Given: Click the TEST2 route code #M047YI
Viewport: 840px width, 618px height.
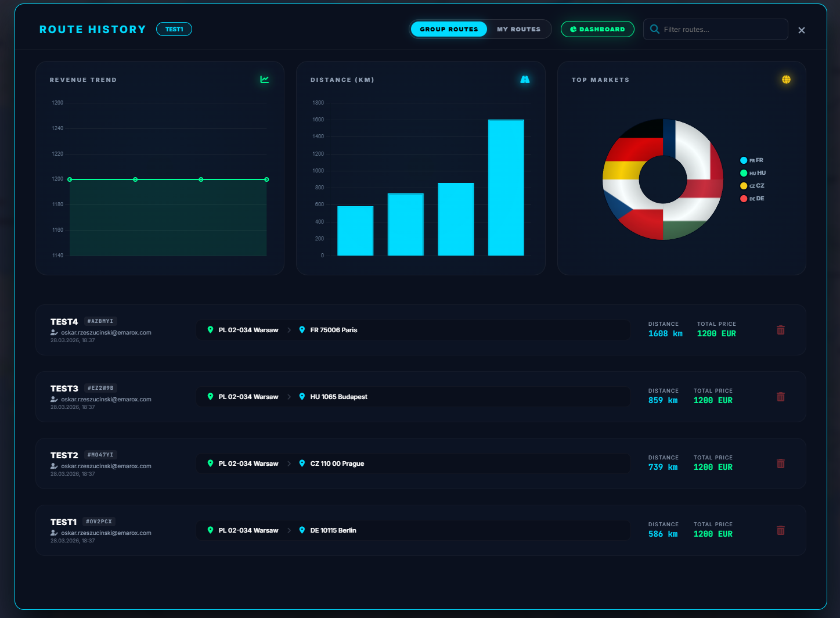Looking at the screenshot, I should click(x=100, y=455).
